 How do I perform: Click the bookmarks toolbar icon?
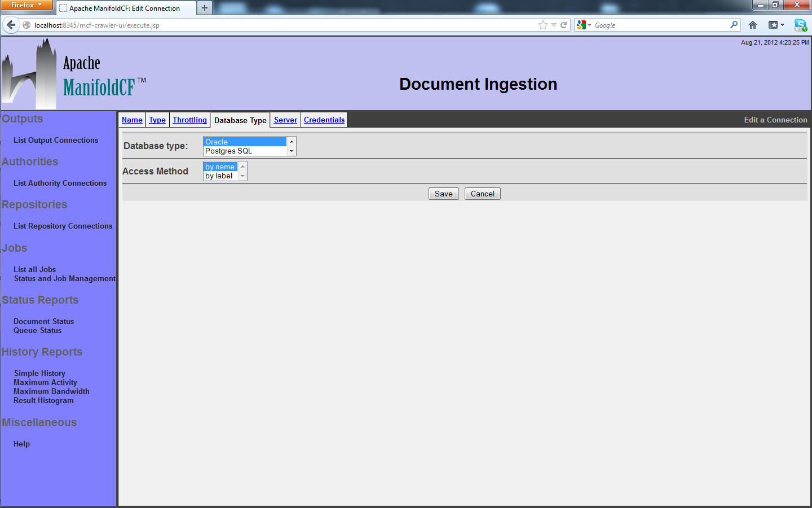(776, 25)
